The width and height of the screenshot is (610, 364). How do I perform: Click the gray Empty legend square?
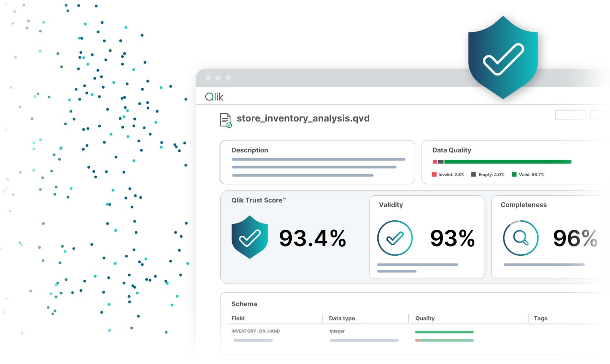click(x=473, y=174)
